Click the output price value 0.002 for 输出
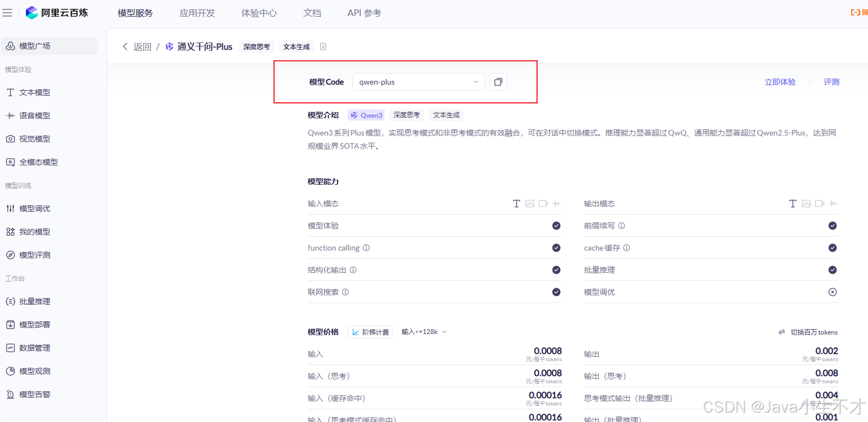868x422 pixels. pos(827,351)
